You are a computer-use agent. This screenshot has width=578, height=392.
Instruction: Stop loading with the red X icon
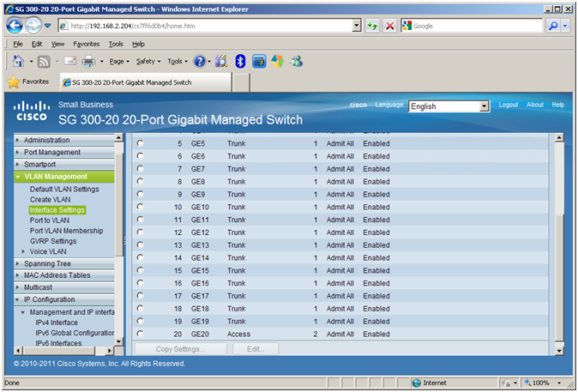(389, 26)
